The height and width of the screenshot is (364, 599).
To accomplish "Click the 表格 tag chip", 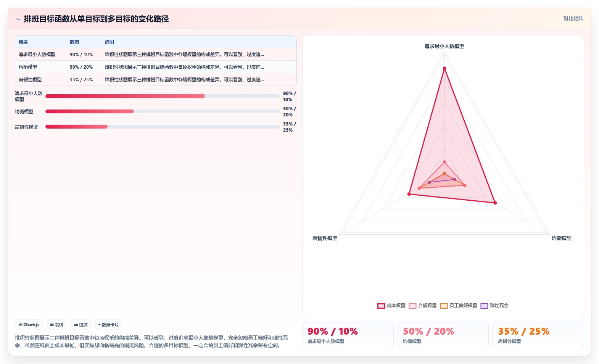I will 56,325.
